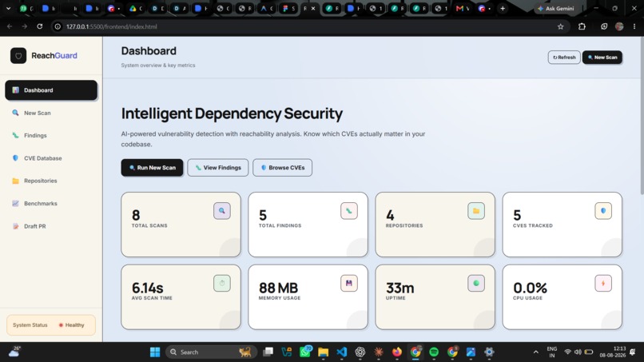Click the browser address bar URL
Screen dimensions: 644x362
point(112,26)
